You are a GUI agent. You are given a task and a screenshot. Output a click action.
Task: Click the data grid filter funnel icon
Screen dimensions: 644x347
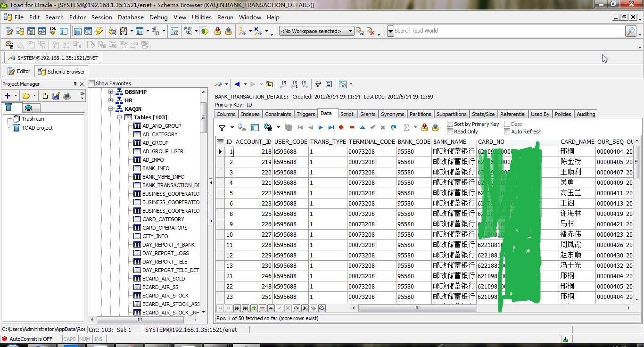[x=222, y=128]
